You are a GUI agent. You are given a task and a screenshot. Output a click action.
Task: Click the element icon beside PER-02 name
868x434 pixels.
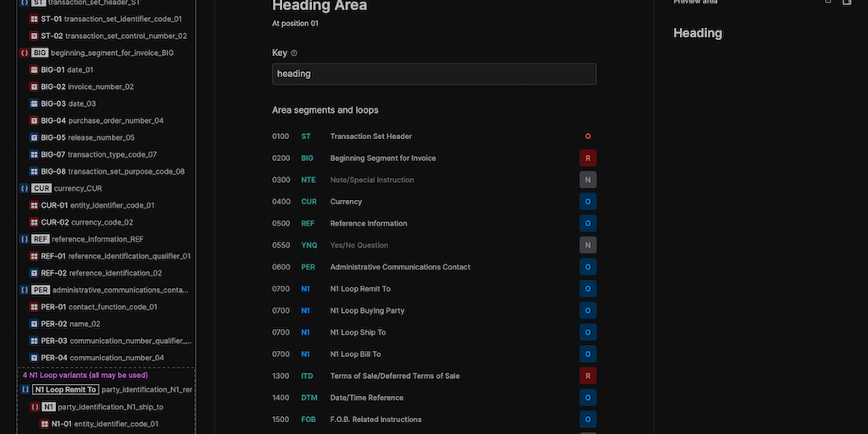[x=34, y=324]
